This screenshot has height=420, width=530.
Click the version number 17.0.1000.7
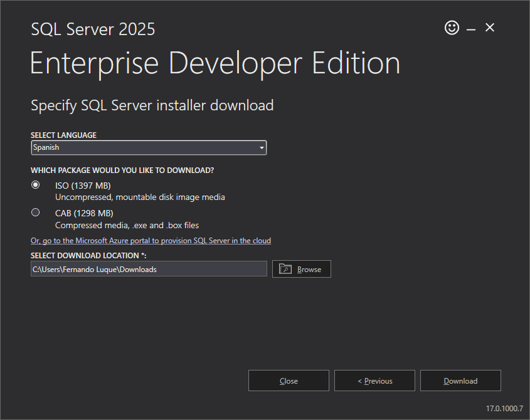coord(504,409)
